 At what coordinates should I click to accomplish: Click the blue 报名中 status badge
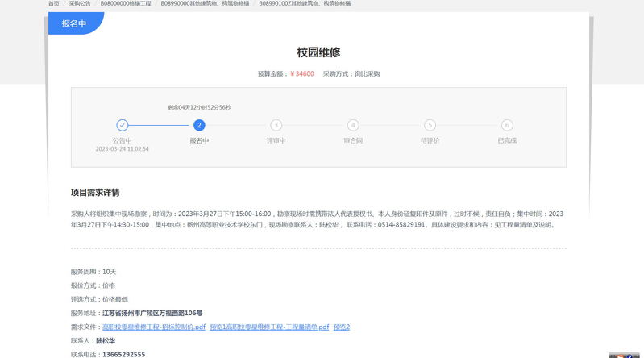pyautogui.click(x=74, y=24)
